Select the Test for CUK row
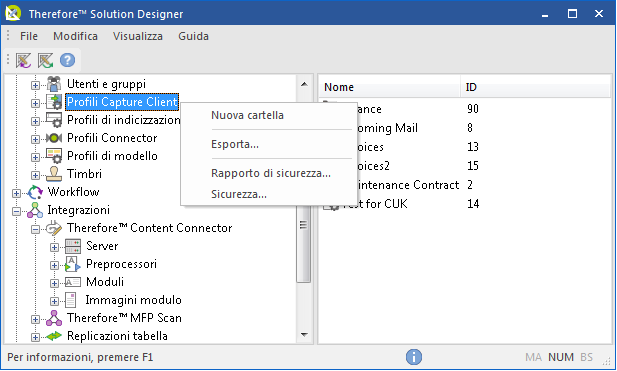 464,204
